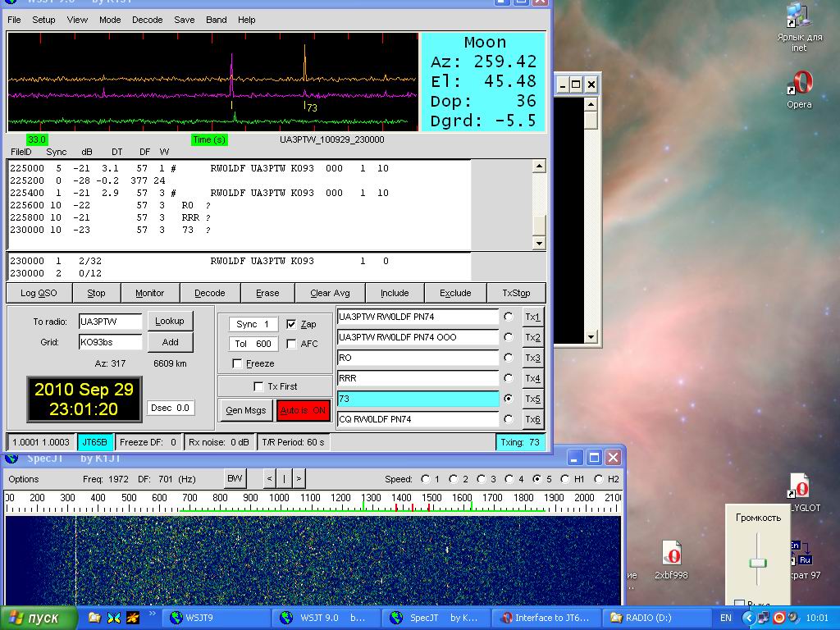Click the Monitor button

(x=149, y=293)
